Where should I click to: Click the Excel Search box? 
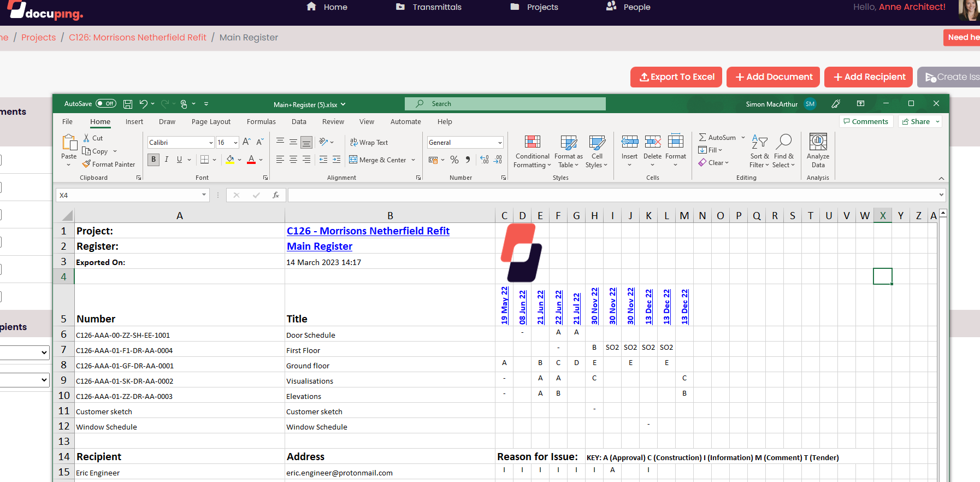pos(505,104)
